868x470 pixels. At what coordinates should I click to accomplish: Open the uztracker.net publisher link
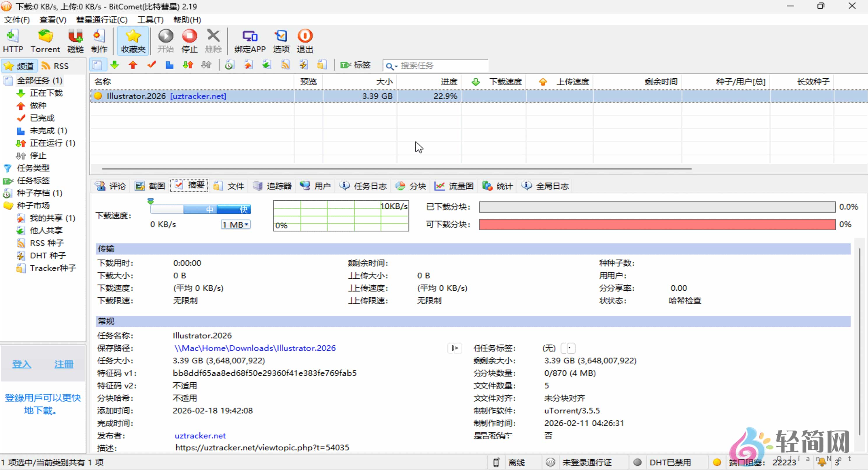coord(200,435)
